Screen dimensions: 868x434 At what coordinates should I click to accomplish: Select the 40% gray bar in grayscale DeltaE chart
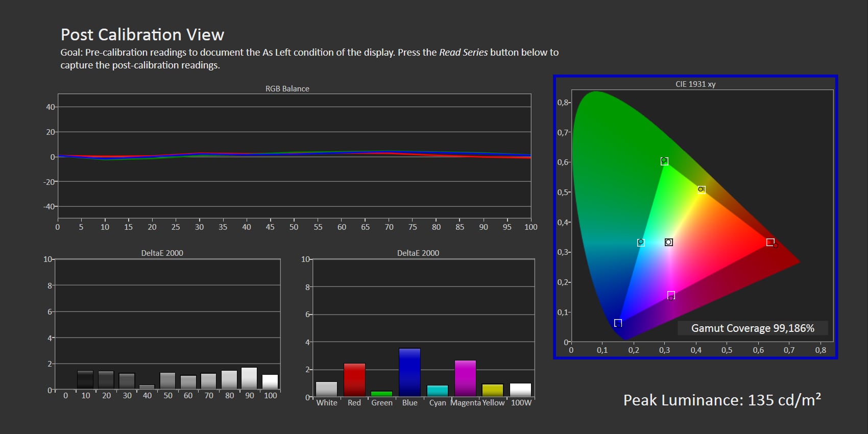click(147, 387)
